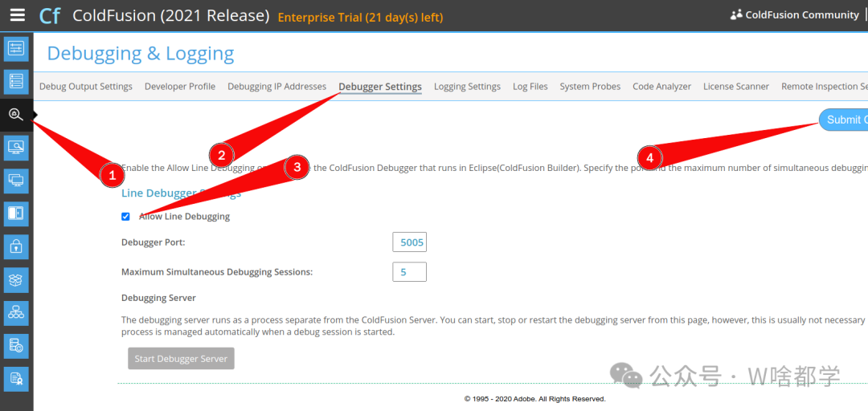Open the monitor-with-magnifier sidebar icon
The width and height of the screenshot is (868, 411).
tap(16, 147)
